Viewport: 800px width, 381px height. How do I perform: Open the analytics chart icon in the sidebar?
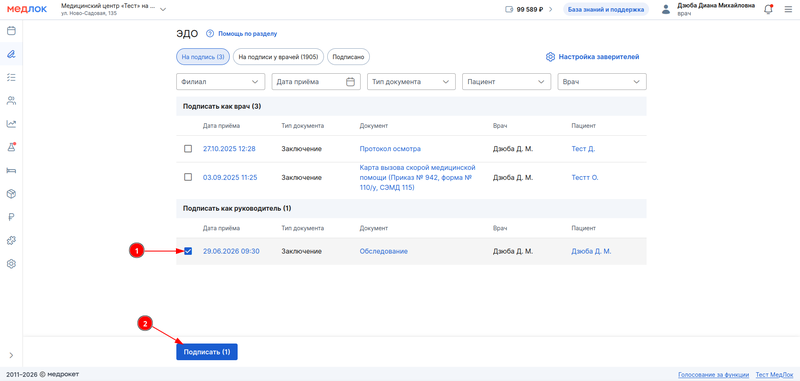[11, 124]
